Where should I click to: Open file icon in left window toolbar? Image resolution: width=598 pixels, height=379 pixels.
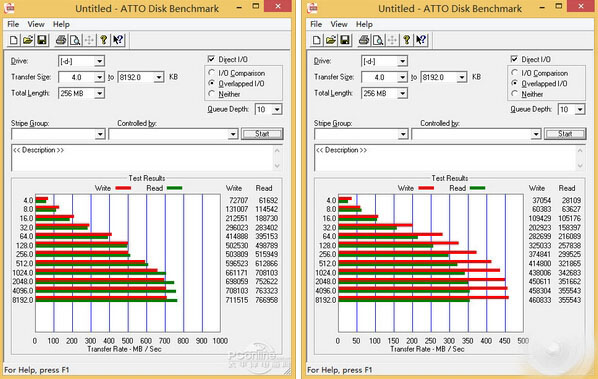tap(27, 40)
